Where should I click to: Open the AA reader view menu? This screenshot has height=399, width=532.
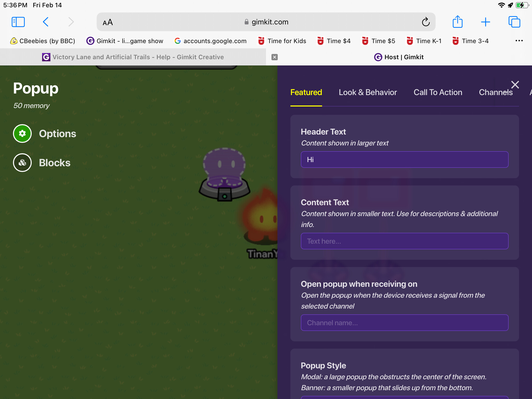click(x=108, y=22)
